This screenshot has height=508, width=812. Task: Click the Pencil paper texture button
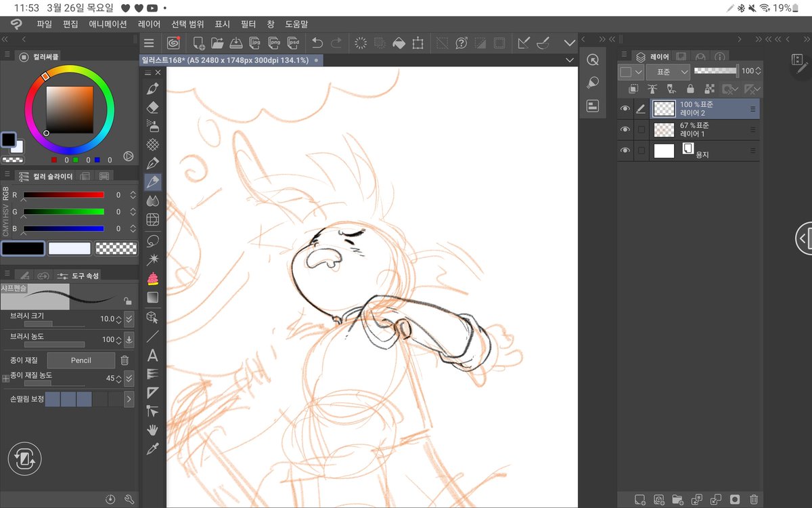81,360
